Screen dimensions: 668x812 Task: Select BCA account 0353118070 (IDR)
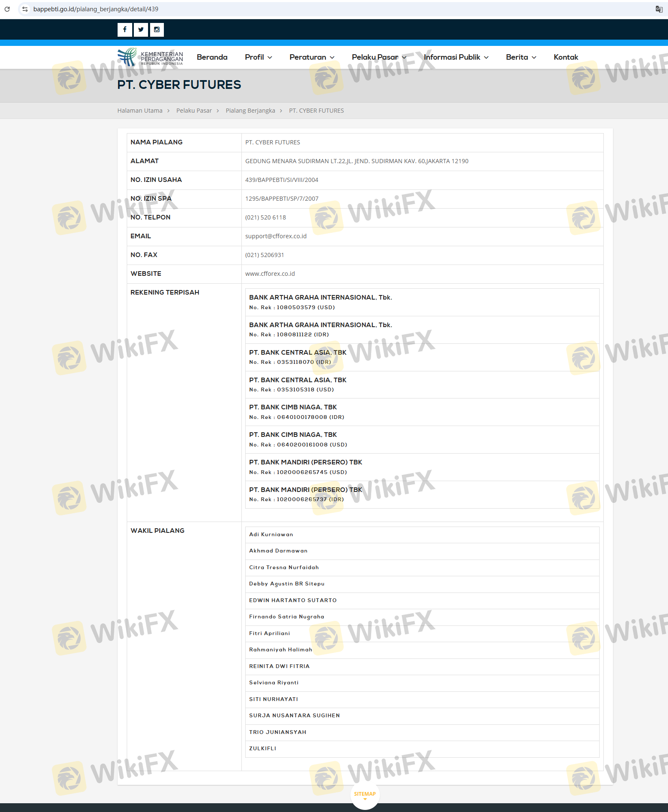tap(422, 358)
